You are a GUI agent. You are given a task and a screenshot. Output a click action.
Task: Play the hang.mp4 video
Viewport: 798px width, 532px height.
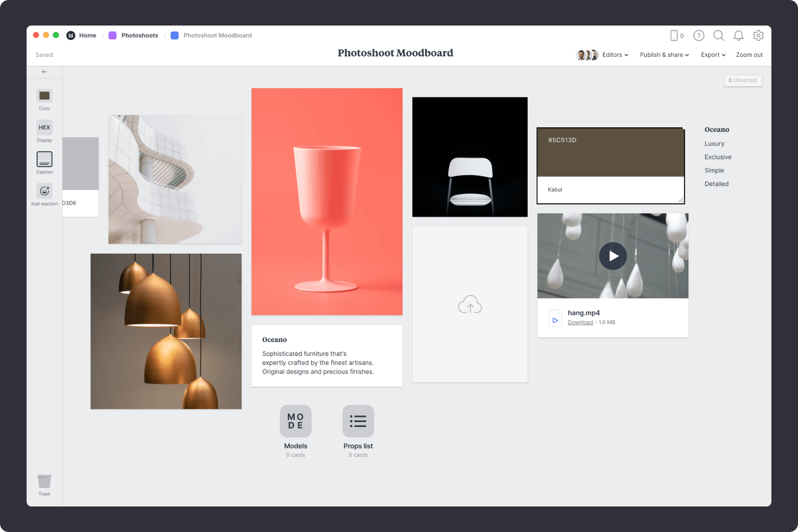[613, 256]
